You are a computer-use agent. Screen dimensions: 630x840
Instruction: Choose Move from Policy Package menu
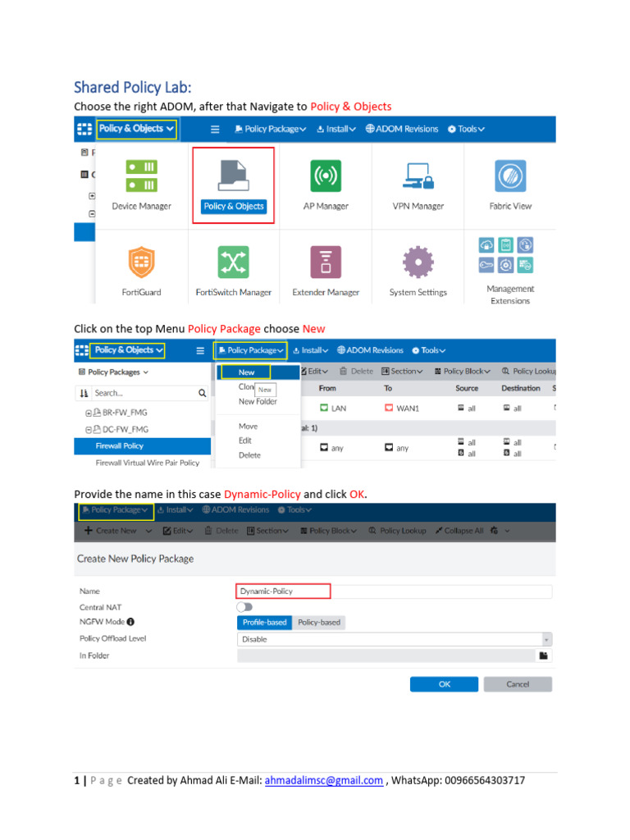click(248, 427)
